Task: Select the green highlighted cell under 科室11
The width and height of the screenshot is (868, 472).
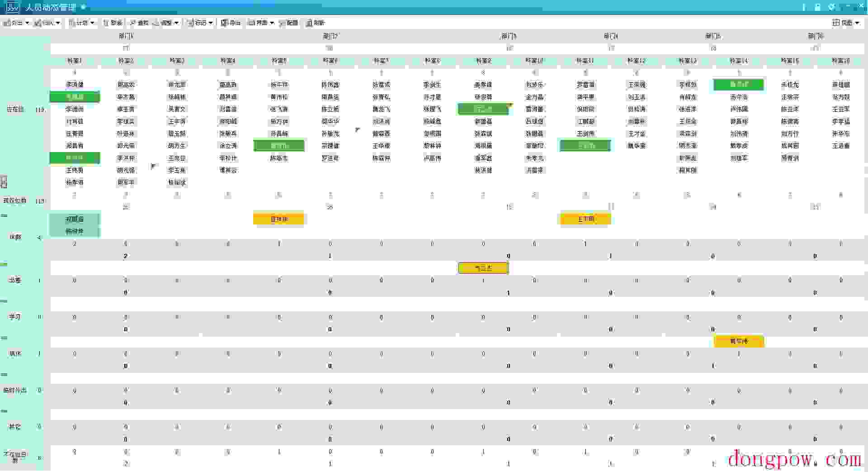Action: 586,146
